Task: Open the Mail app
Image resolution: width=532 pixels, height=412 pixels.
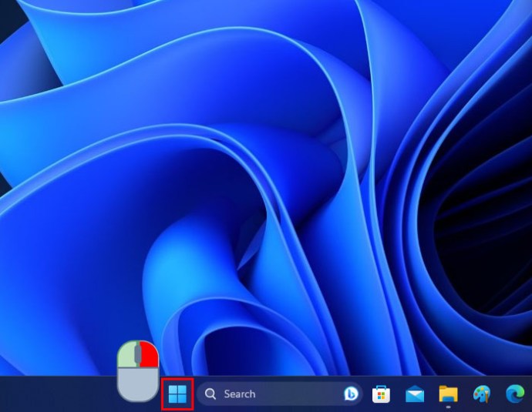Action: pyautogui.click(x=415, y=394)
